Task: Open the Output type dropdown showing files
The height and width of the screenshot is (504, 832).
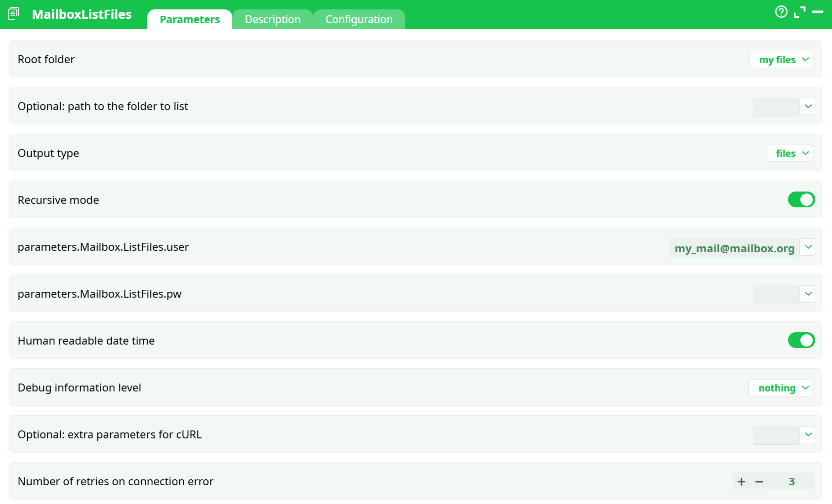Action: pyautogui.click(x=790, y=153)
